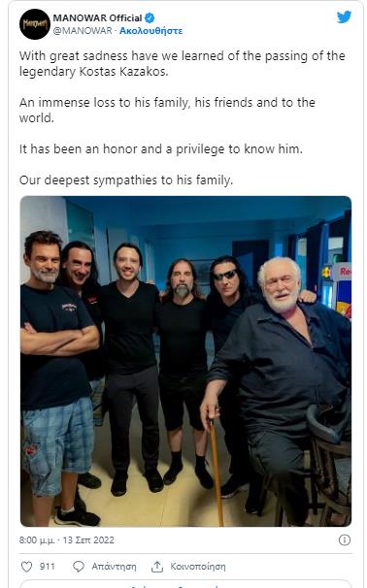Click the "Our deepest sympathies" line
The height and width of the screenshot is (588, 367).
tap(126, 180)
